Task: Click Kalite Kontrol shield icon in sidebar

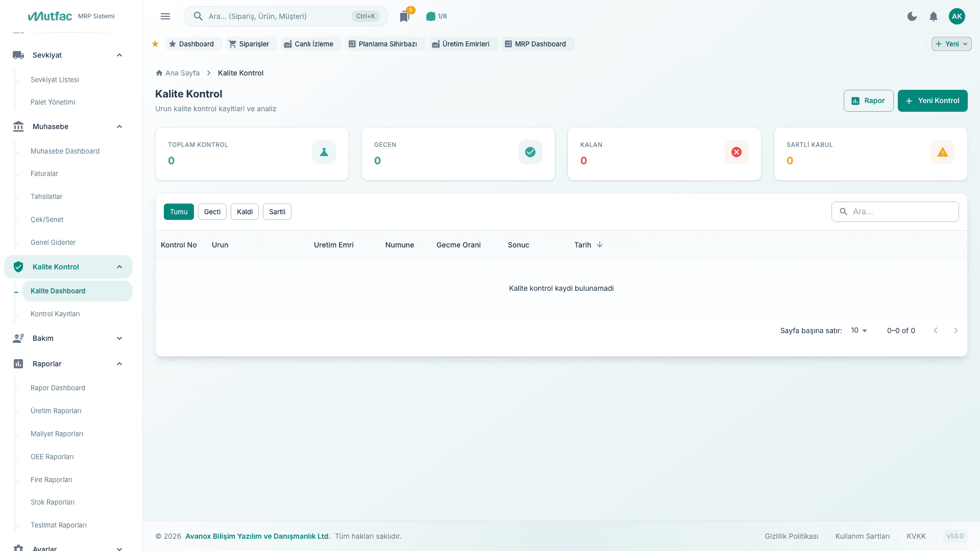Action: [x=18, y=267]
